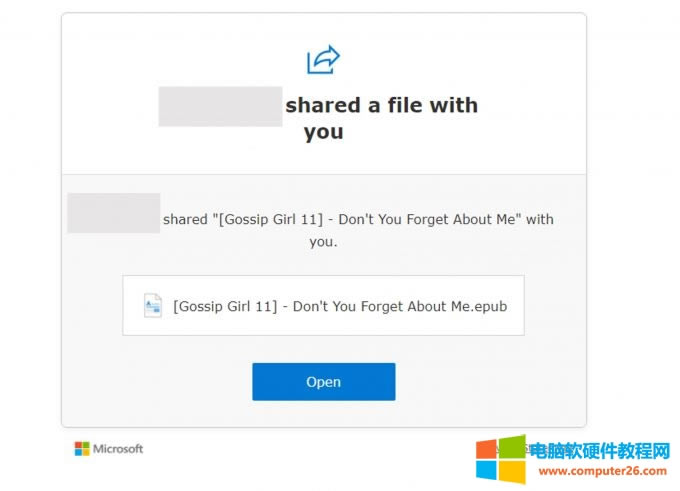The width and height of the screenshot is (680, 491).
Task: Click the blue share arrow icon
Action: (323, 60)
